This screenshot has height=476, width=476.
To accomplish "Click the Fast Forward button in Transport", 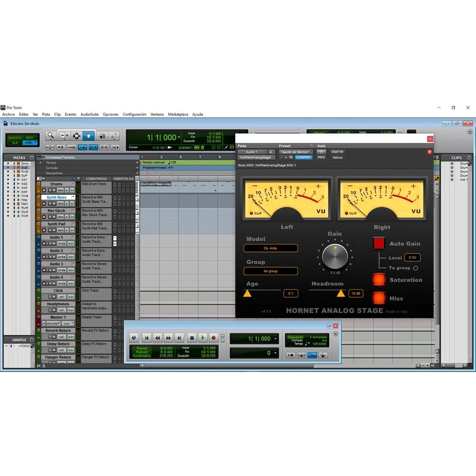I will coord(168,337).
